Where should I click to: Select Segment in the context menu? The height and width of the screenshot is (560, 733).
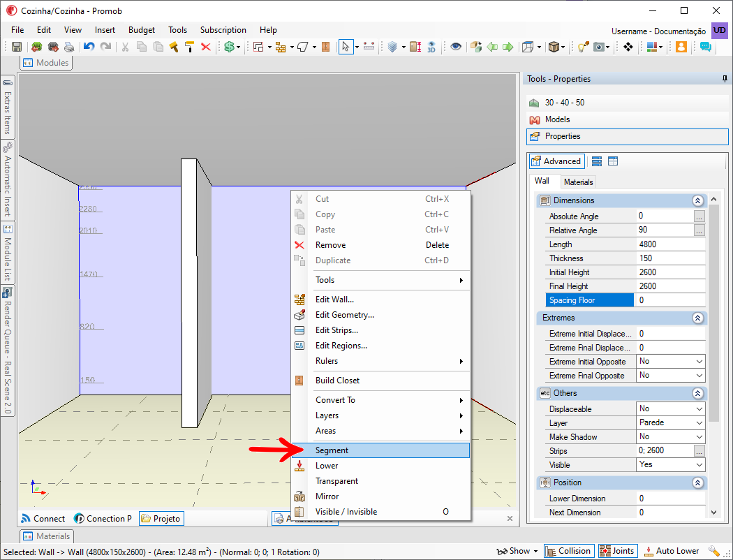(380, 450)
